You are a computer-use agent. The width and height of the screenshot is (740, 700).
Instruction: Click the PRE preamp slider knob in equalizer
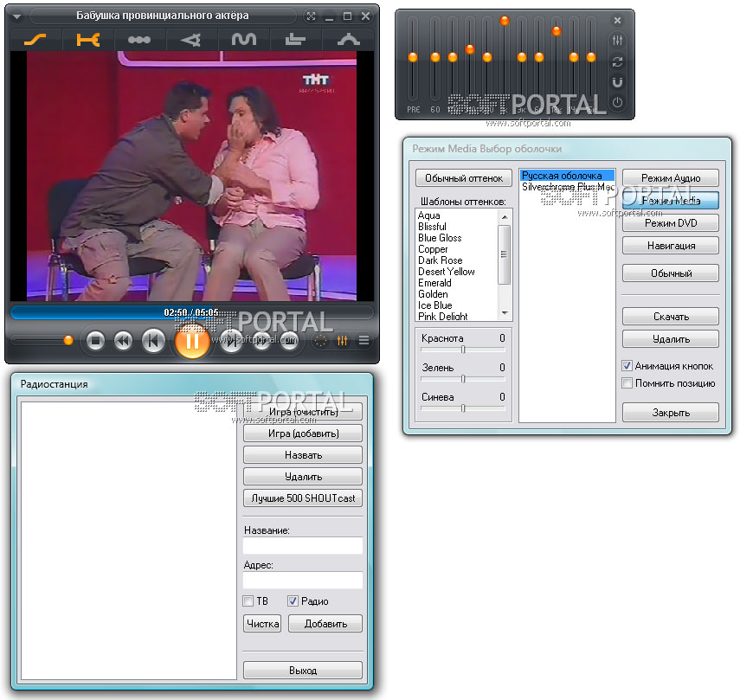[x=413, y=57]
